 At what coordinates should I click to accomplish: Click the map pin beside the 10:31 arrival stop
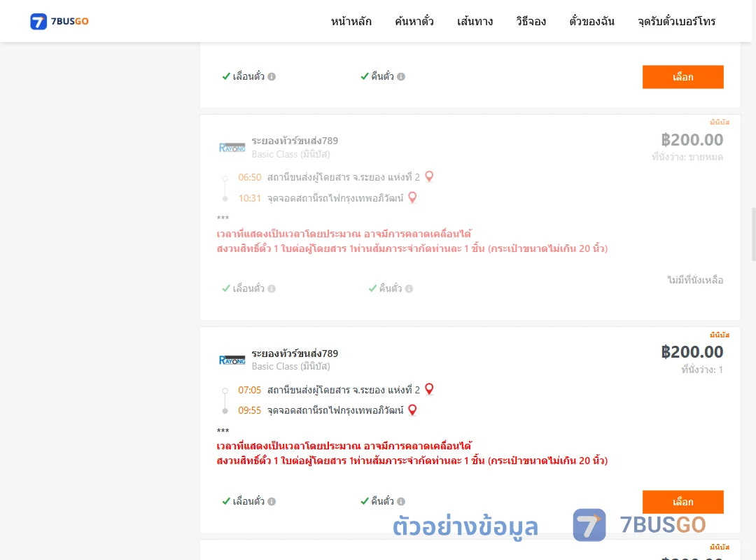tap(412, 197)
